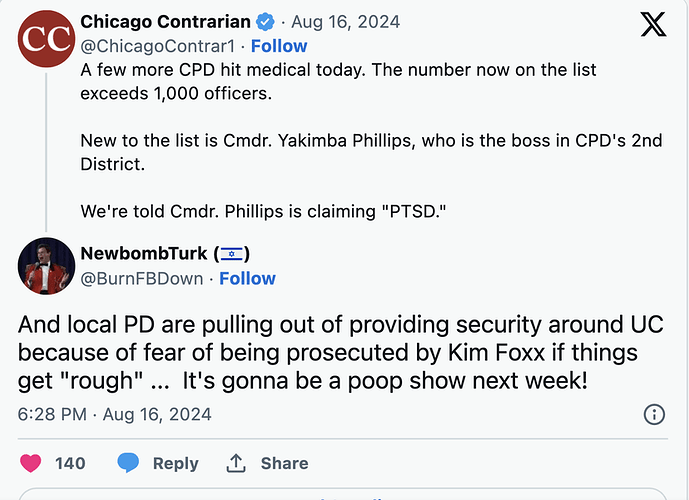Click the share upload arrow icon
The width and height of the screenshot is (689, 500).
pyautogui.click(x=236, y=463)
